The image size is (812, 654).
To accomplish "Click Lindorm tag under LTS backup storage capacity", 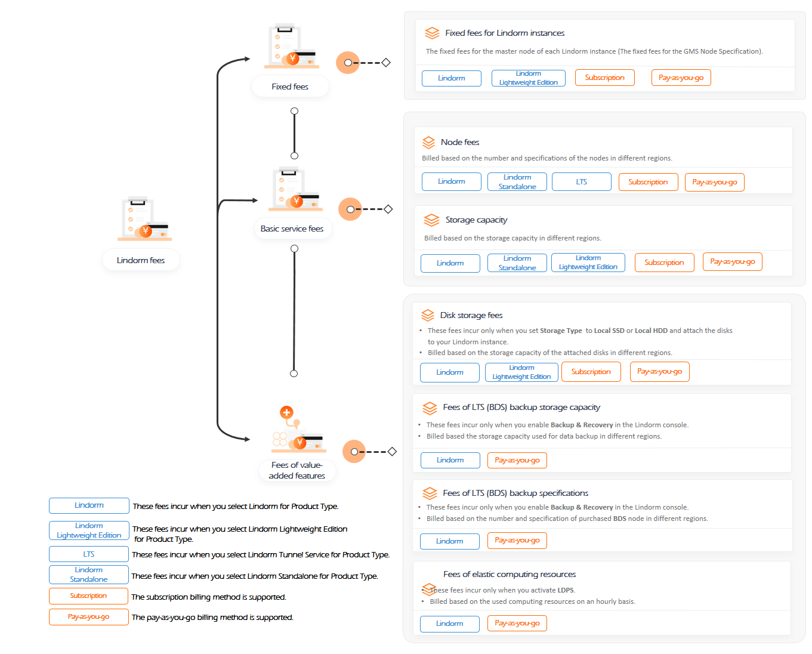I will 450,460.
